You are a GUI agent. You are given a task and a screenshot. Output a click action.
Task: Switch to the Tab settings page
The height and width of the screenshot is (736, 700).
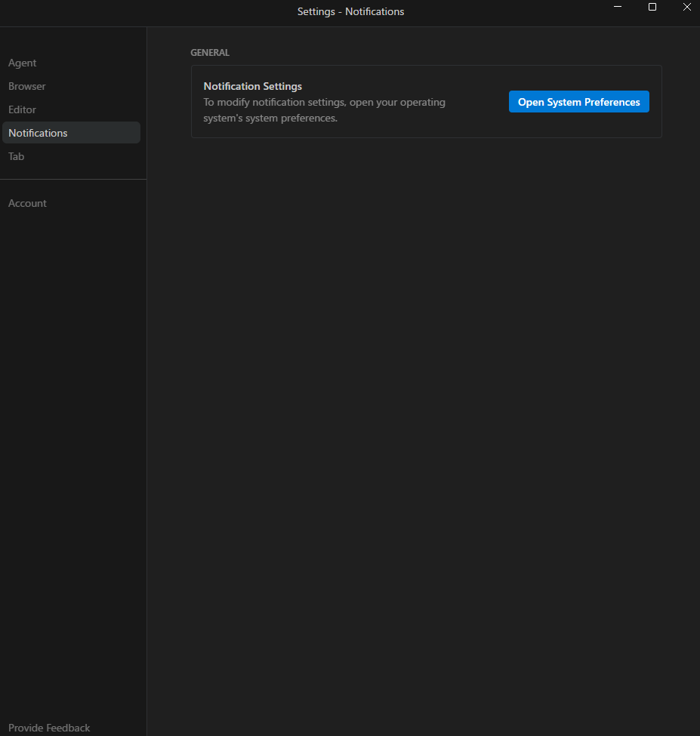17,156
